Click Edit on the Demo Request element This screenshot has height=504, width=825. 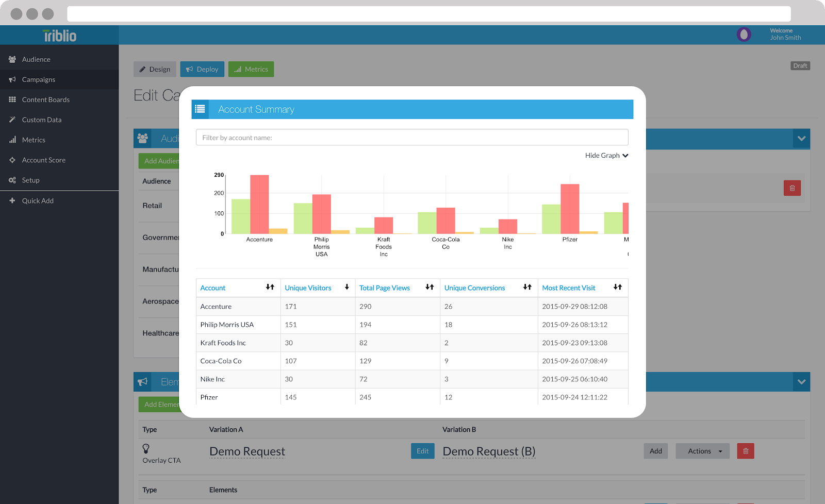coord(422,451)
